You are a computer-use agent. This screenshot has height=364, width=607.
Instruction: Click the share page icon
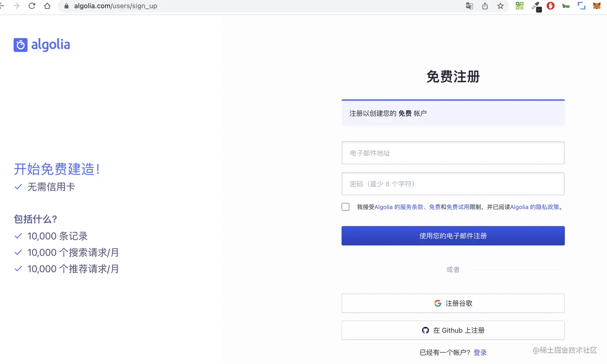pos(485,6)
